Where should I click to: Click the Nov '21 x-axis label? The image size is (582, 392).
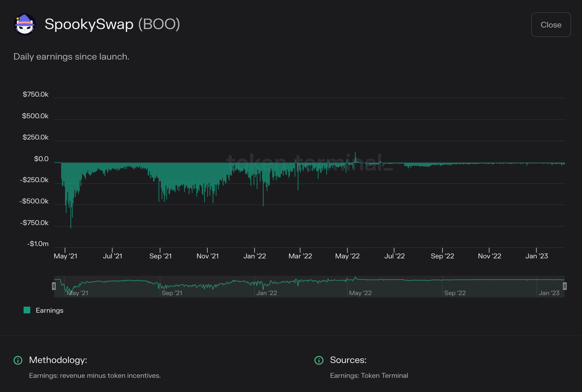[208, 256]
